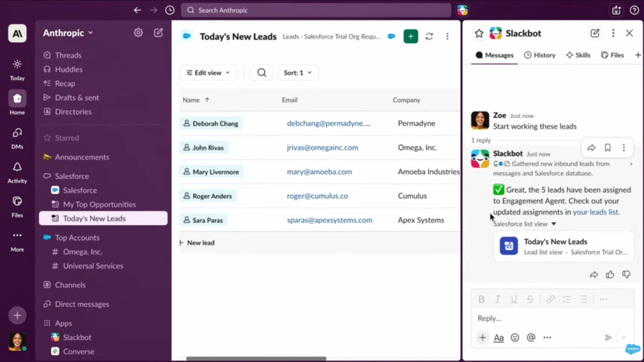Insert link in reply composer
The image size is (644, 362).
click(550, 299)
